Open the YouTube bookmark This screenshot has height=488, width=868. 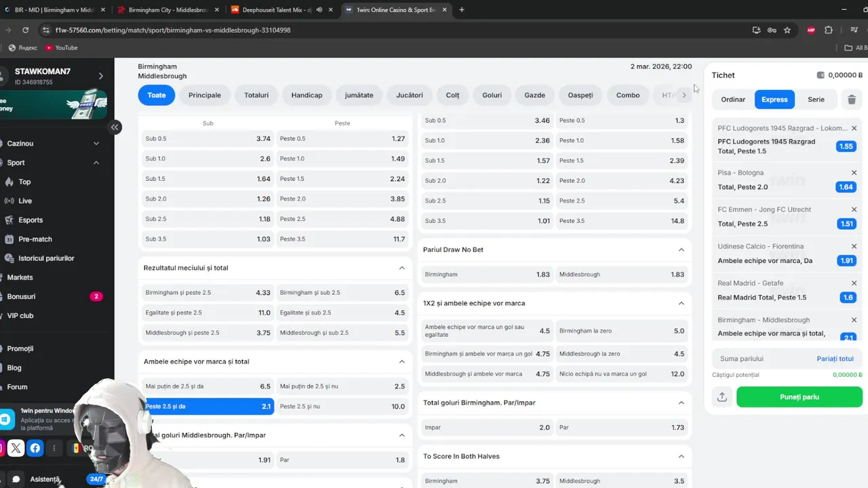click(x=62, y=47)
